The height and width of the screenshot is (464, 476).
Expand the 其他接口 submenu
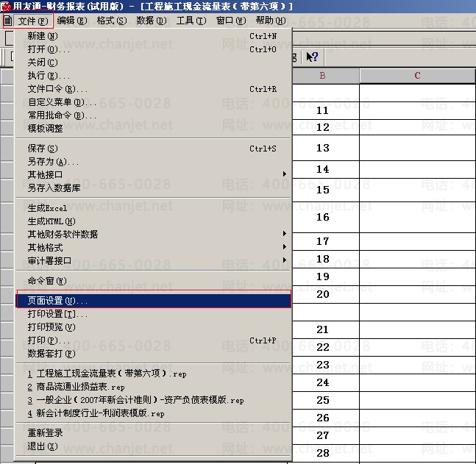point(153,175)
